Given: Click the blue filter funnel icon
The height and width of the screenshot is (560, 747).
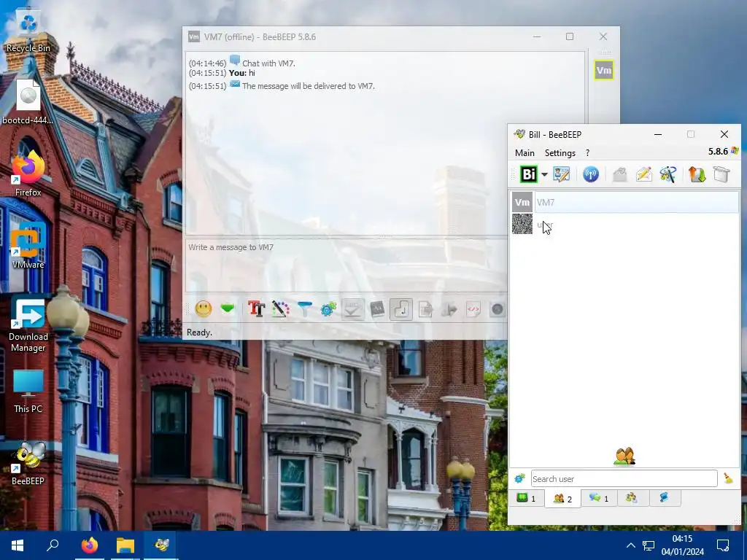Looking at the screenshot, I should [304, 309].
